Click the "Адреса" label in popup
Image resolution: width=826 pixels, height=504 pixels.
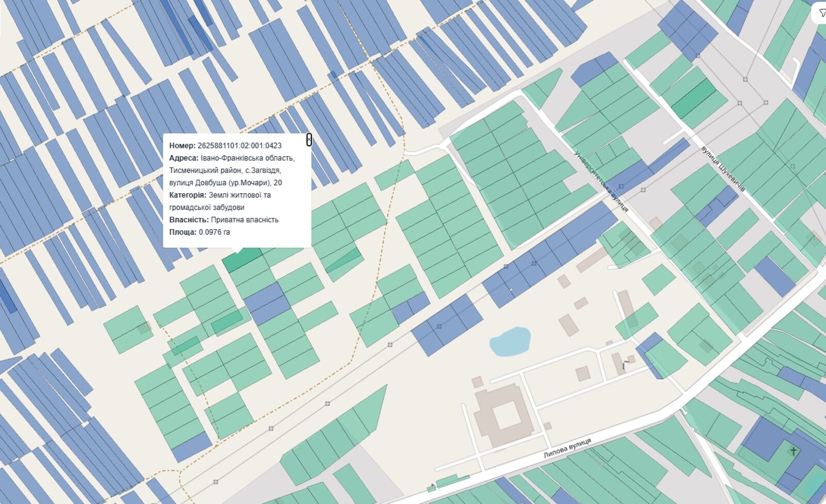183,158
